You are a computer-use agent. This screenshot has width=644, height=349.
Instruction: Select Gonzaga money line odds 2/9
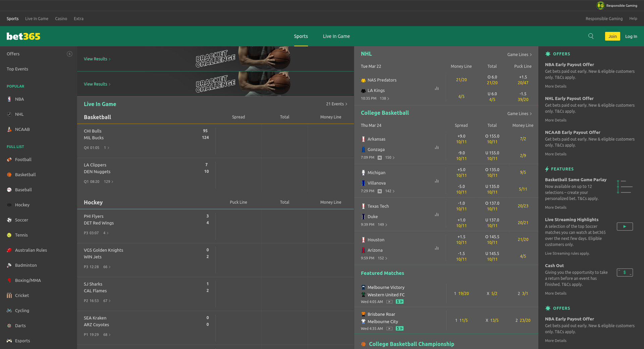tap(523, 156)
